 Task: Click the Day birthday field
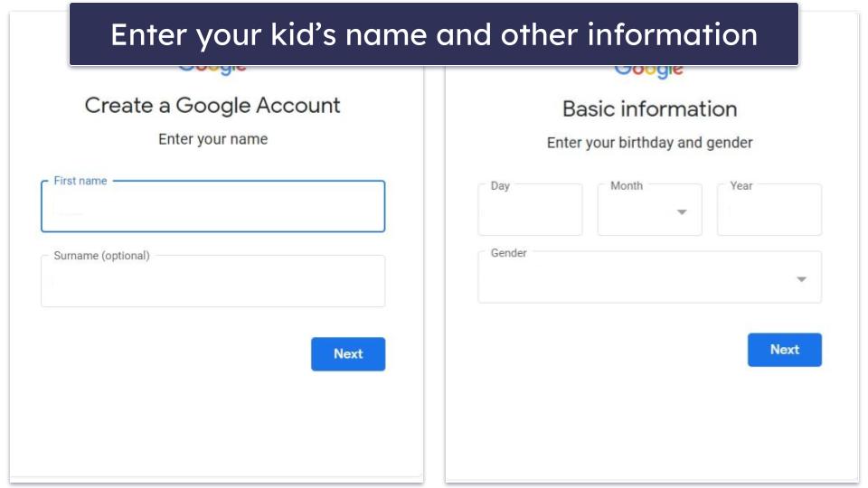point(530,211)
